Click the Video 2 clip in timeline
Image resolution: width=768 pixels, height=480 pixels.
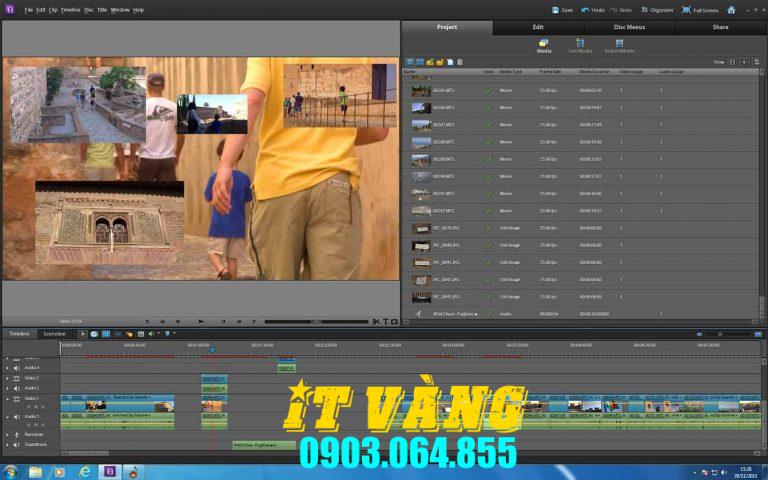point(214,379)
